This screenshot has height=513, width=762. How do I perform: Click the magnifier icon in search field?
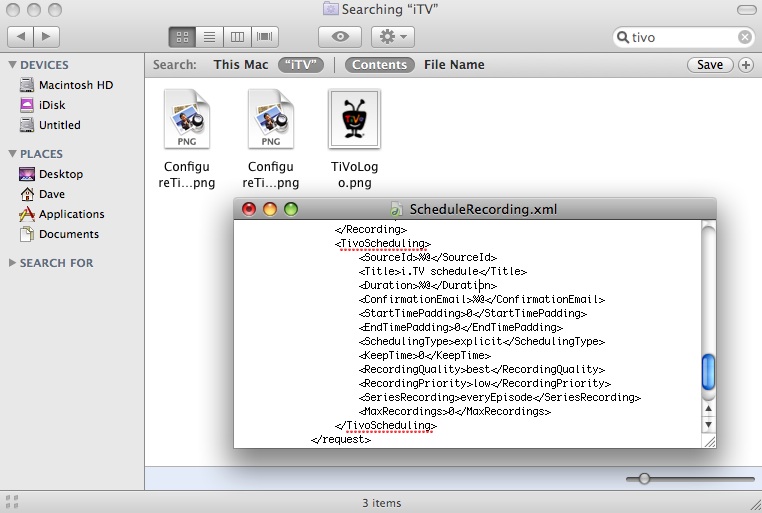click(623, 37)
